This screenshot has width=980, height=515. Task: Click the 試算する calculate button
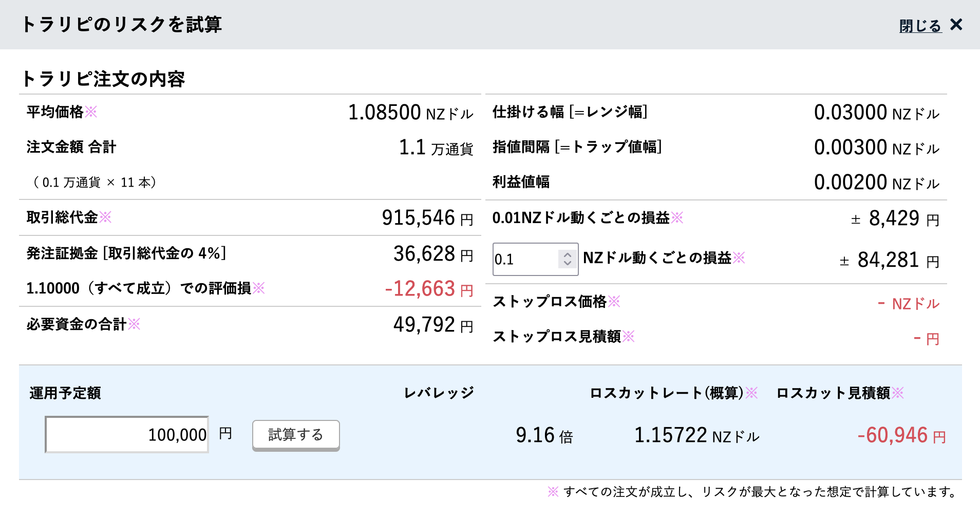[296, 435]
